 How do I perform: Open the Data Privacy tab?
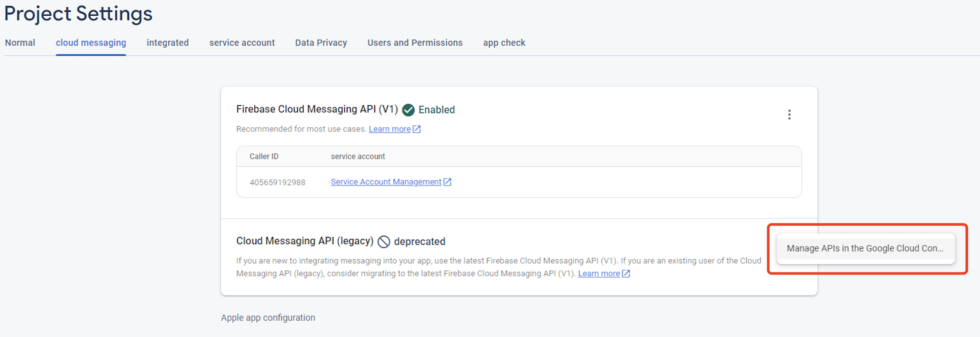coord(321,43)
